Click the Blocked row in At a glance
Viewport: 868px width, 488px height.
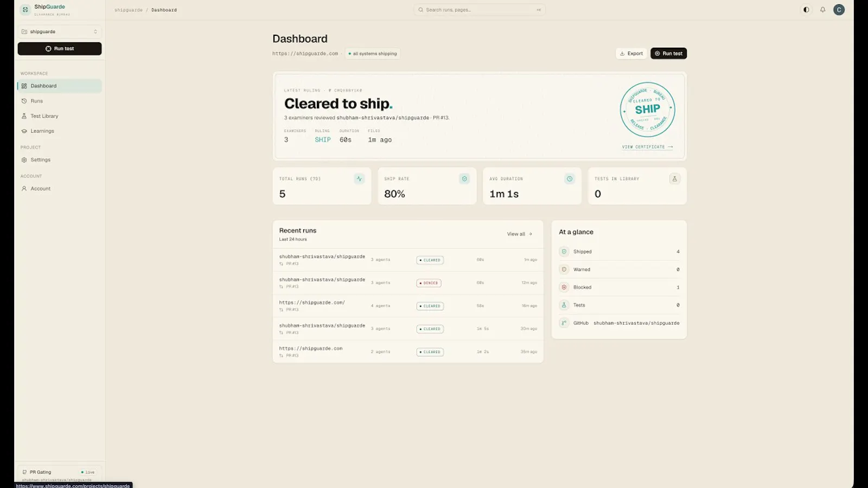point(619,287)
